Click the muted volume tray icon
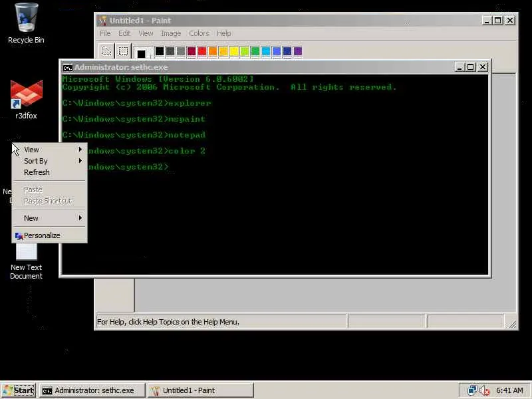Viewport: 532px width, 399px height. [485, 390]
